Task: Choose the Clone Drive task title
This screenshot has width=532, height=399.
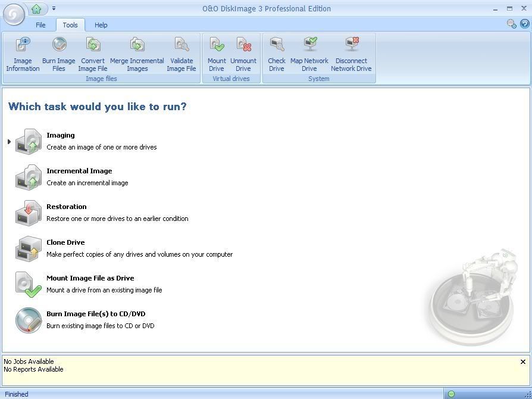Action: point(65,242)
